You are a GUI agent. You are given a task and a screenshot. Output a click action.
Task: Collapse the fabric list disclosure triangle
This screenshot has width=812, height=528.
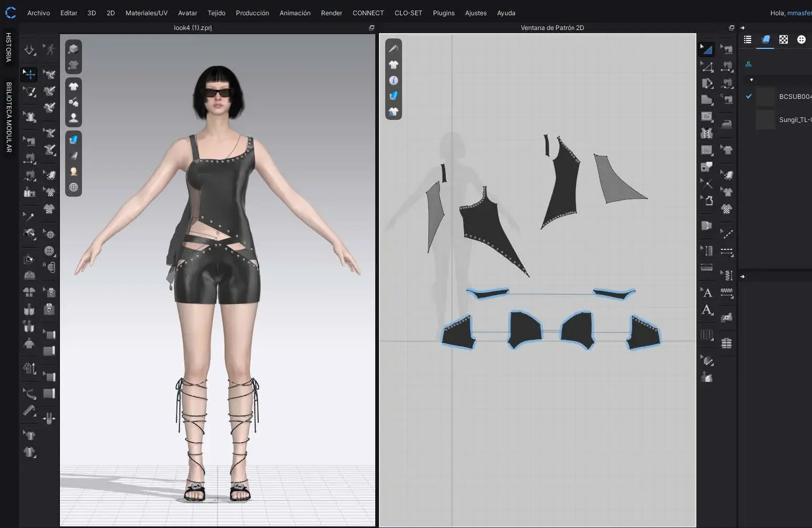coord(752,80)
